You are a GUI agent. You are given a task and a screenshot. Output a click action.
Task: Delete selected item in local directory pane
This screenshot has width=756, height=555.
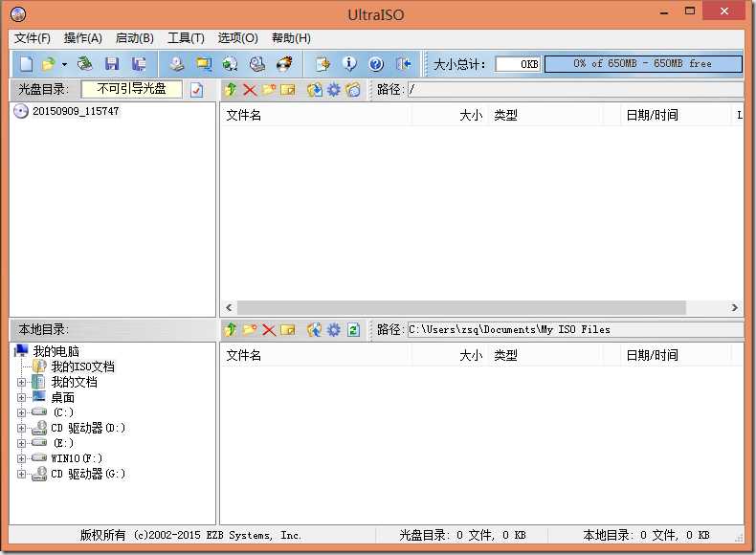pos(269,330)
